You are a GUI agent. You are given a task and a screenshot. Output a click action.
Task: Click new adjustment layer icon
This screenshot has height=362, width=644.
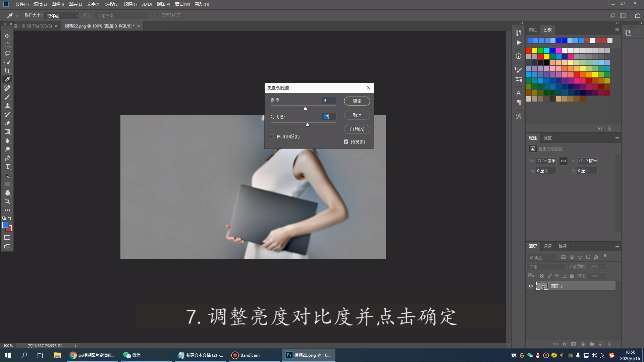click(x=582, y=344)
